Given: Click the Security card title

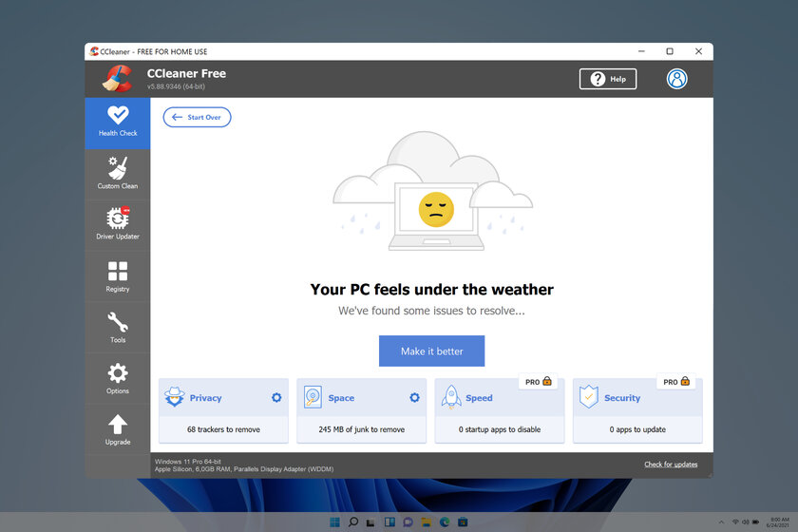Looking at the screenshot, I should point(622,398).
